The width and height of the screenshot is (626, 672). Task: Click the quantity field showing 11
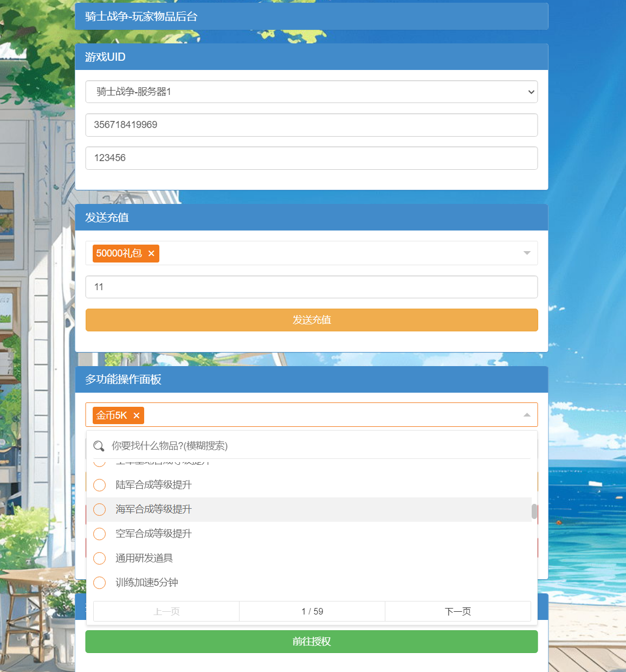(311, 287)
